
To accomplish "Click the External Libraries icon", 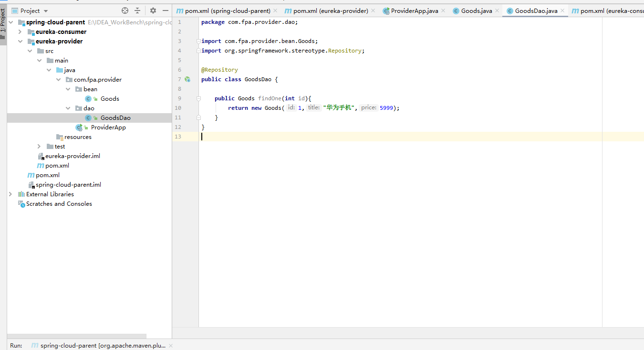I will pyautogui.click(x=21, y=194).
